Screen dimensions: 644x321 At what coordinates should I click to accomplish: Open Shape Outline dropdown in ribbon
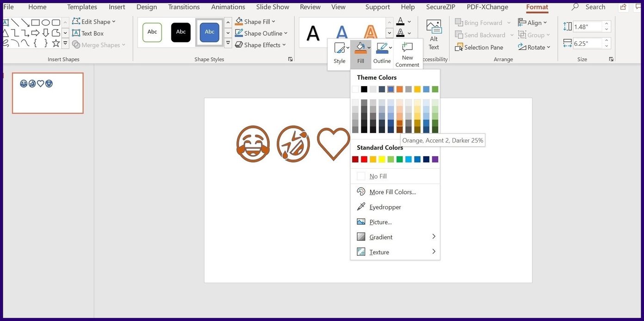(261, 33)
